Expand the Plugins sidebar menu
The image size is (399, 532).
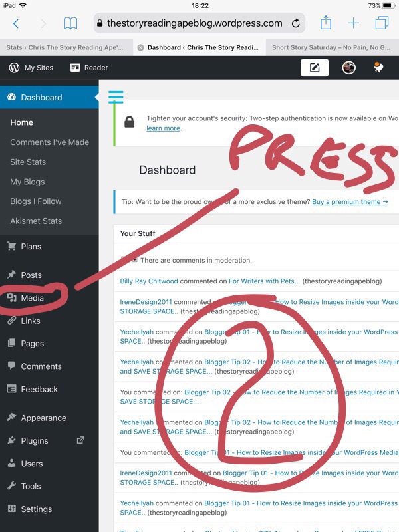[x=35, y=440]
